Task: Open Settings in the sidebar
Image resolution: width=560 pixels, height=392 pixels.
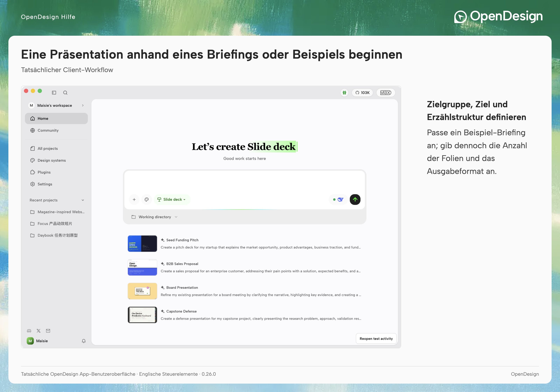Action: point(56,184)
